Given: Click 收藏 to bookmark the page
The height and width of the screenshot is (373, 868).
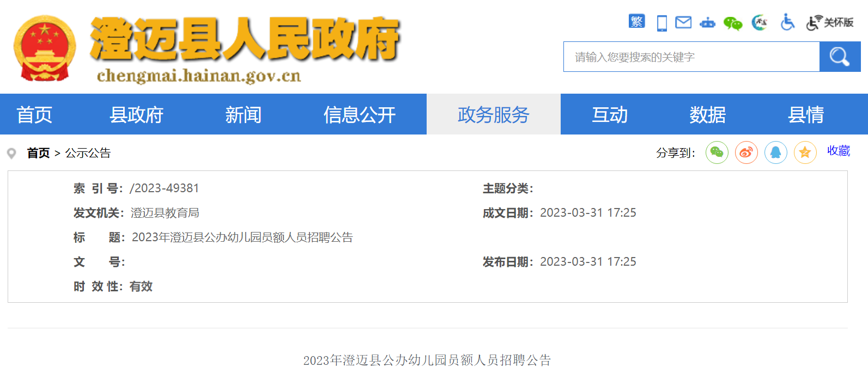Looking at the screenshot, I should (839, 151).
